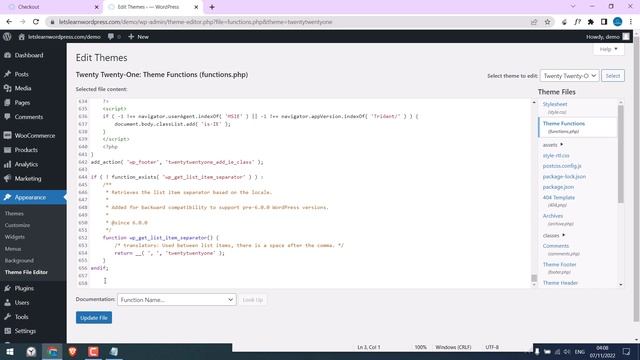Image resolution: width=640 pixels, height=360 pixels.
Task: Open a new browser tab
Action: tap(212, 7)
